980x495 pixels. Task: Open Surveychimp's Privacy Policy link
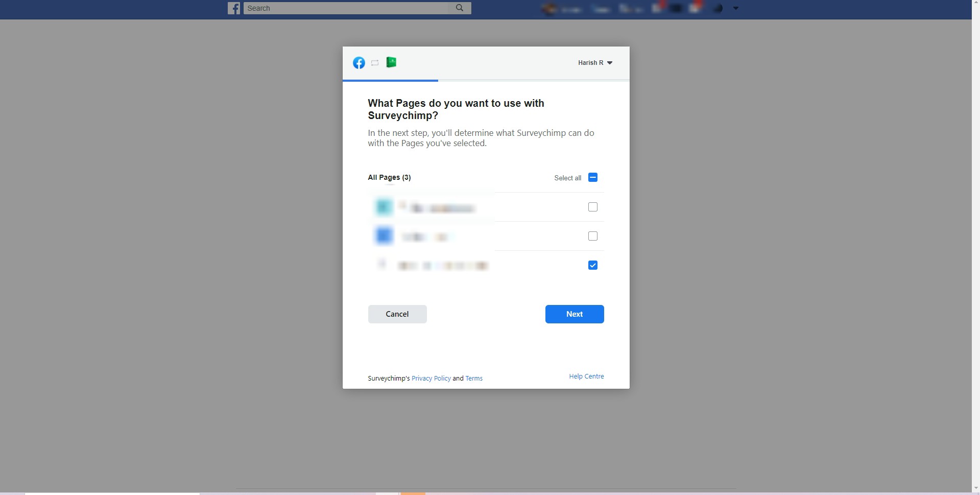431,378
